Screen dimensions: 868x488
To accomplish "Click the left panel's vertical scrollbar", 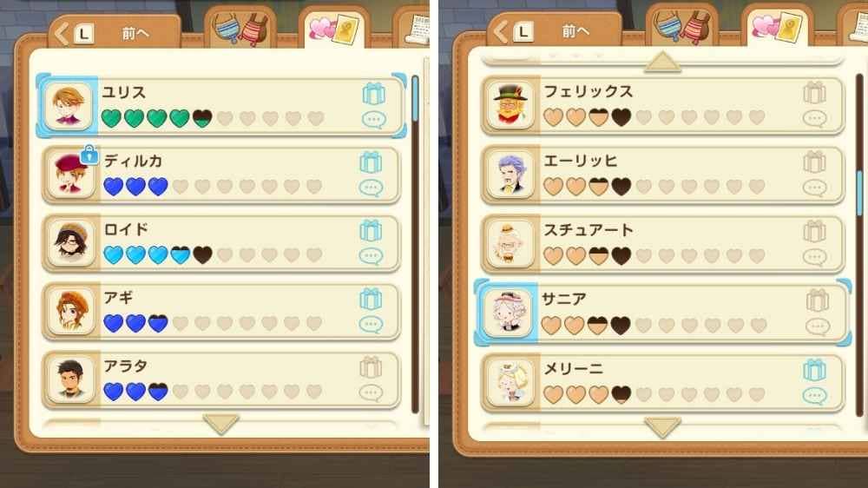I will [x=415, y=244].
